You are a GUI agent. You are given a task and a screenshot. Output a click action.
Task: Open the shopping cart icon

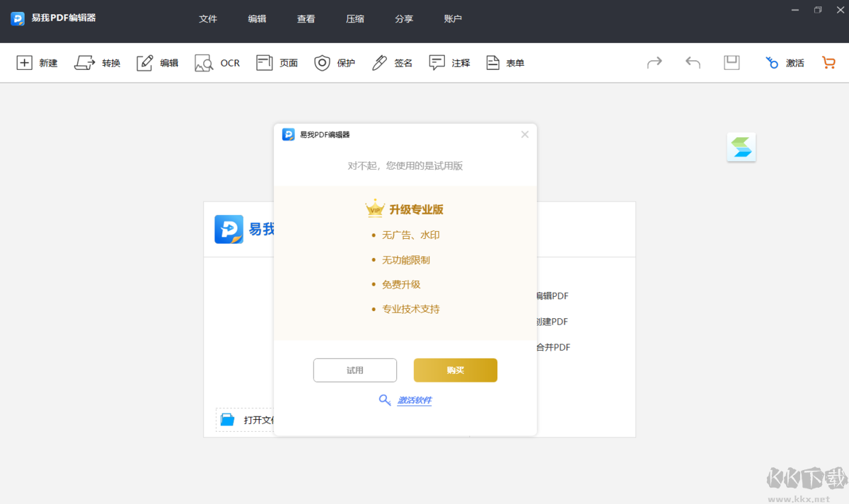(828, 62)
